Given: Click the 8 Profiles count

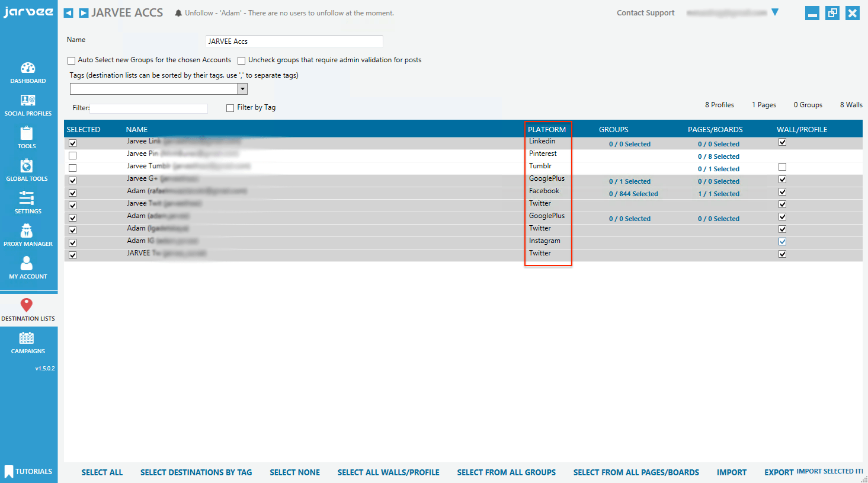Looking at the screenshot, I should pyautogui.click(x=719, y=105).
